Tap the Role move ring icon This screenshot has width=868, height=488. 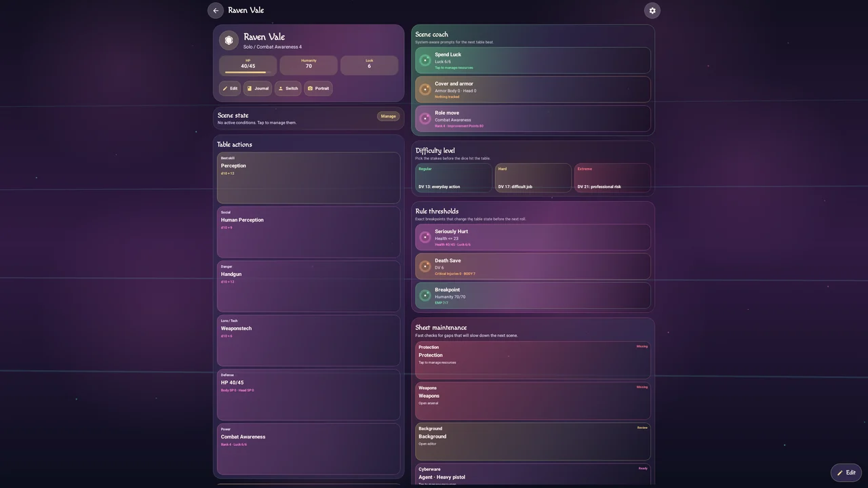425,119
